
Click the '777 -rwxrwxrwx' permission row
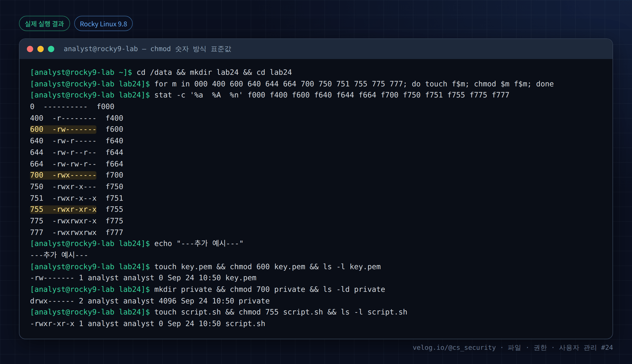pos(77,232)
